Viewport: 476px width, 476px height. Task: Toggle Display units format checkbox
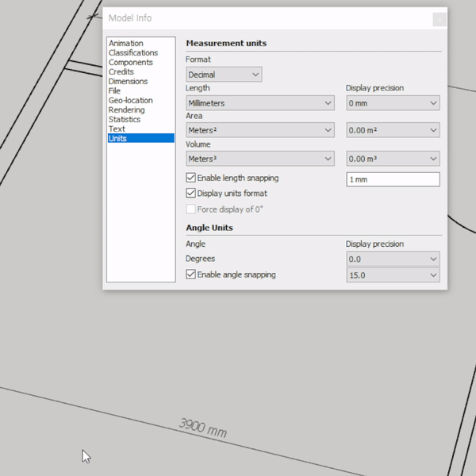click(x=190, y=193)
